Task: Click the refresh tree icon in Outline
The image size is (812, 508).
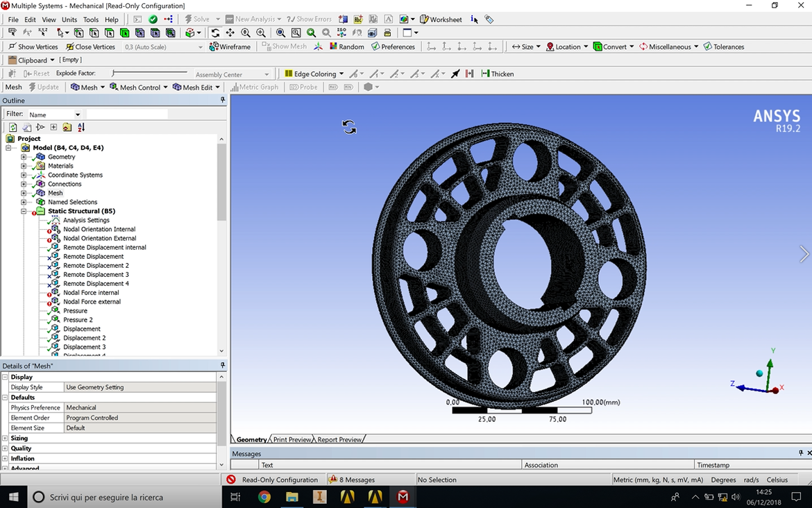Action: 12,127
